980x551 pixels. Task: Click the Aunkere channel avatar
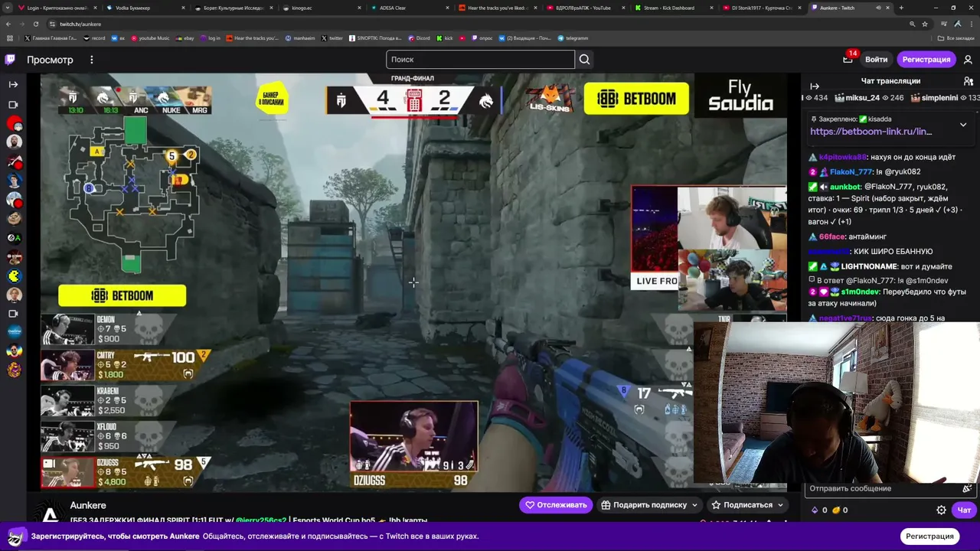tap(51, 514)
